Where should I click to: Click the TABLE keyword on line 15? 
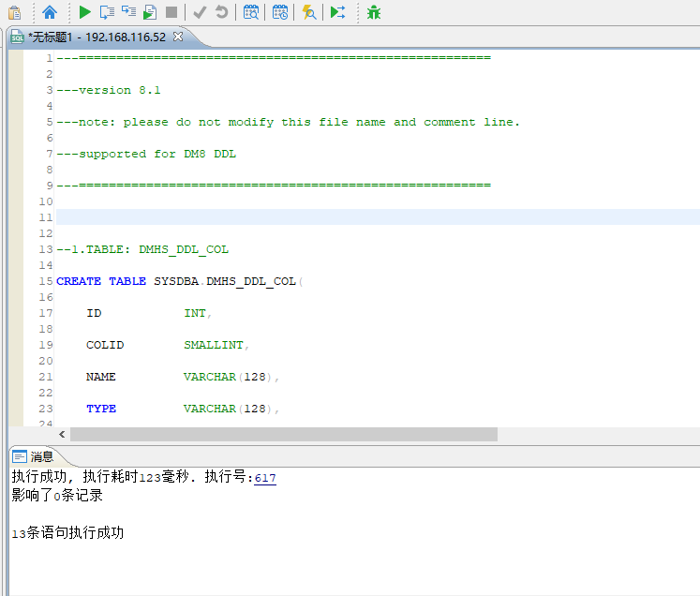pos(127,281)
